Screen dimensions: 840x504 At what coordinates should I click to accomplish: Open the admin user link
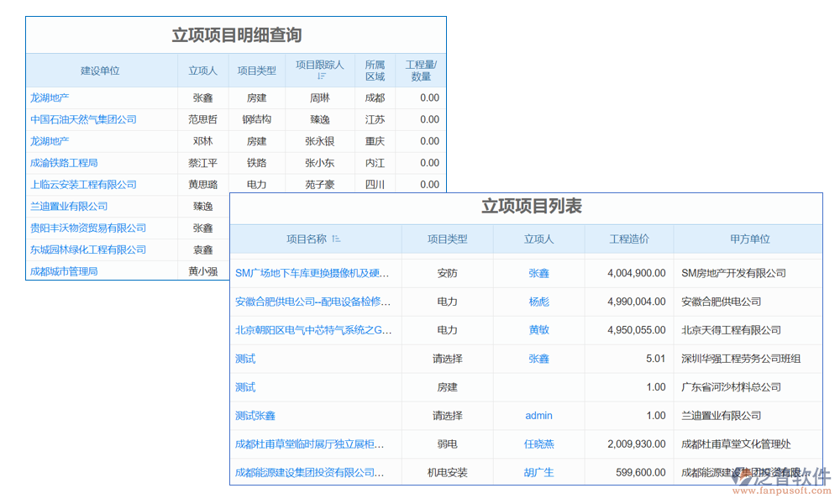point(538,416)
